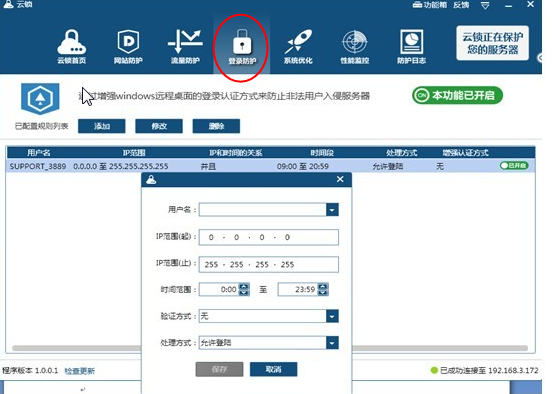Click the IP范围(止) end address field
The height and width of the screenshot is (394, 552).
[269, 264]
